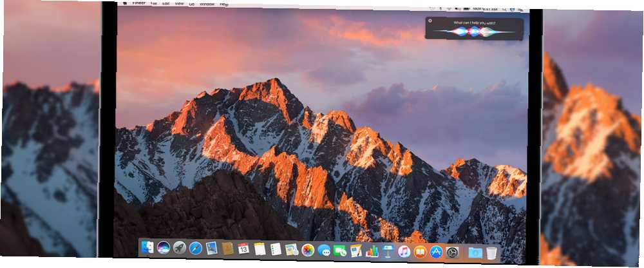
Task: Open Launchpad rocket icon in Dock
Action: pyautogui.click(x=180, y=247)
